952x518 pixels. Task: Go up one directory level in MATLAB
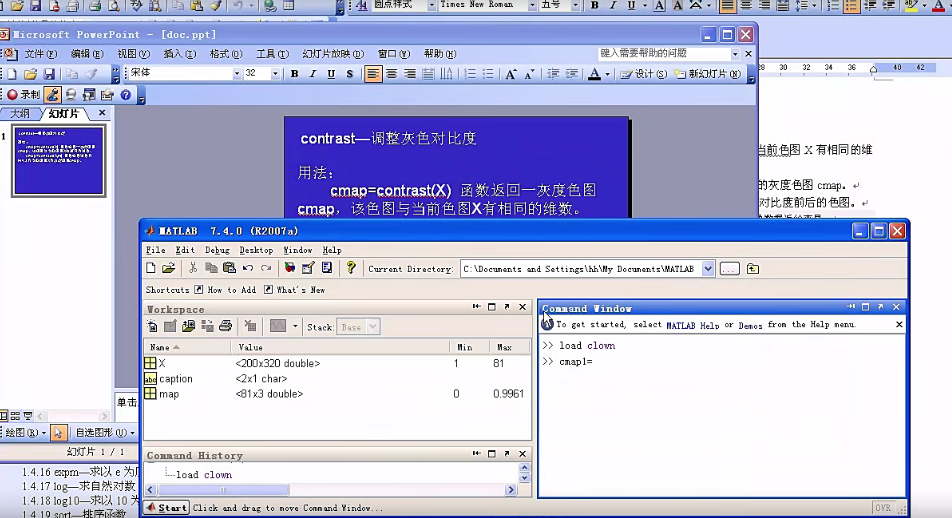click(753, 268)
